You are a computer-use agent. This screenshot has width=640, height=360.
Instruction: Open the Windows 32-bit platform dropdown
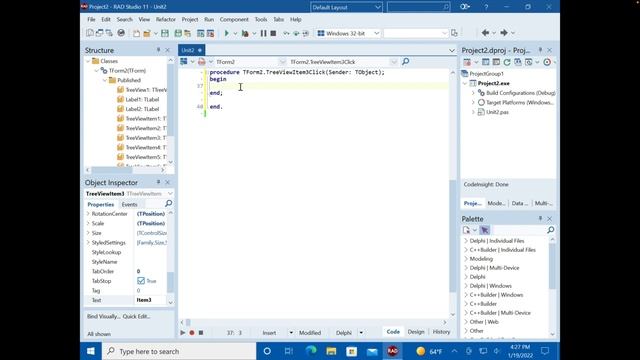(x=349, y=33)
